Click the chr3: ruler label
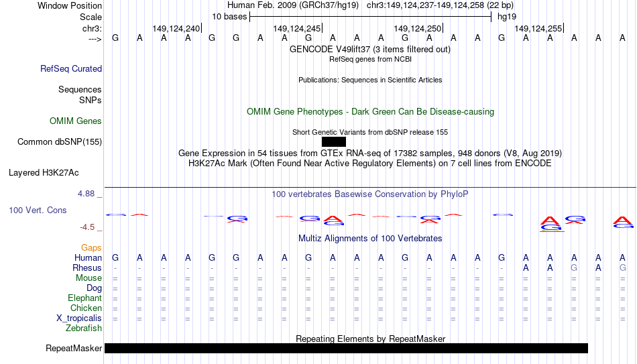The height and width of the screenshot is (364, 637). click(x=93, y=28)
